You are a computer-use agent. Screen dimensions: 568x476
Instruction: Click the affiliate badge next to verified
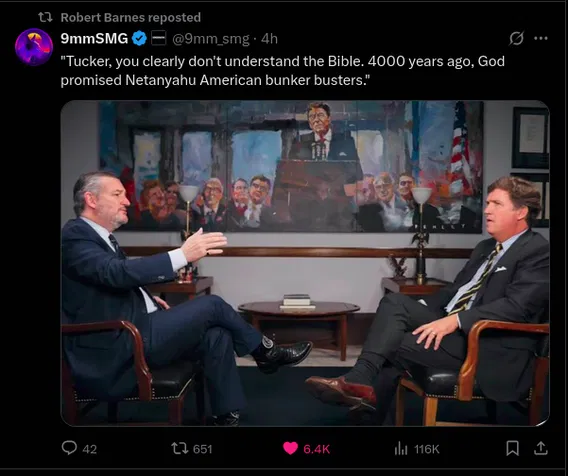158,38
